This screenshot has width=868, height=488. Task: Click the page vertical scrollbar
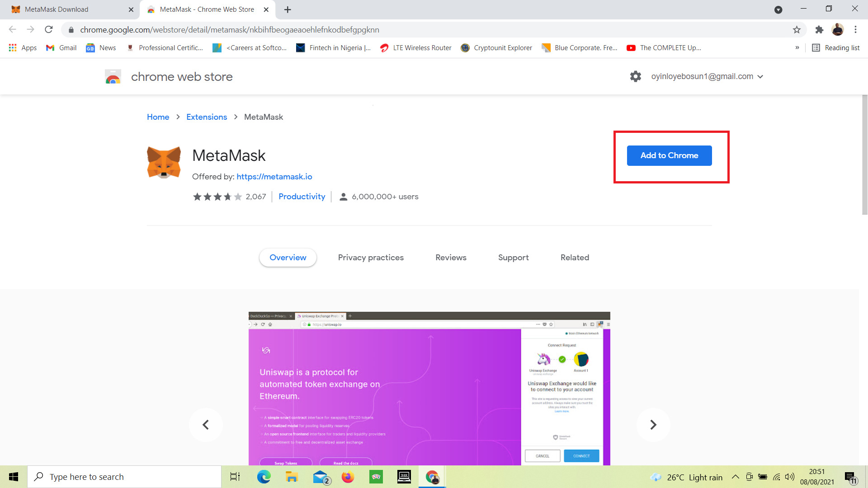click(865, 155)
